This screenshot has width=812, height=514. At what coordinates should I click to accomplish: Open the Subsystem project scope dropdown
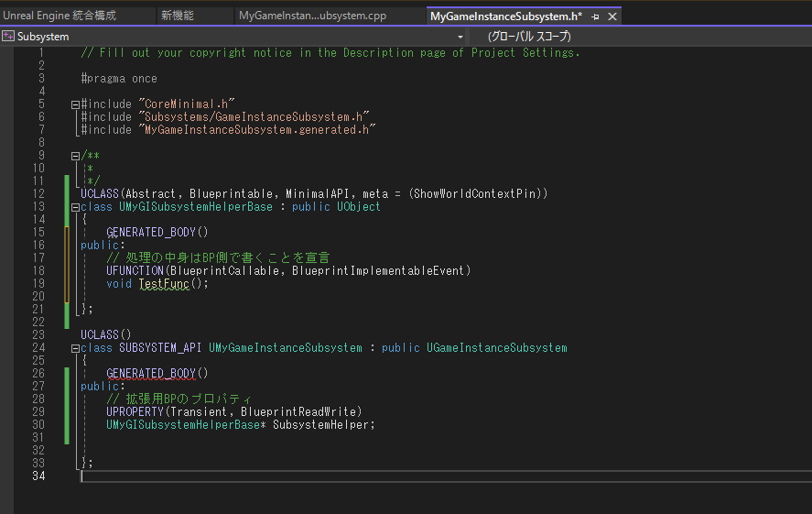(x=460, y=37)
